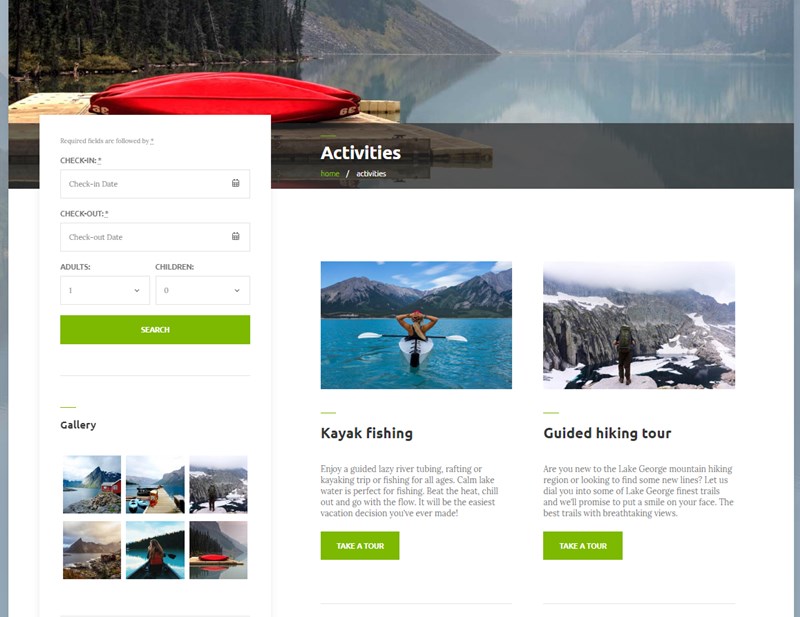
Task: Take a tour for Guided hiking tour
Action: tap(583, 546)
